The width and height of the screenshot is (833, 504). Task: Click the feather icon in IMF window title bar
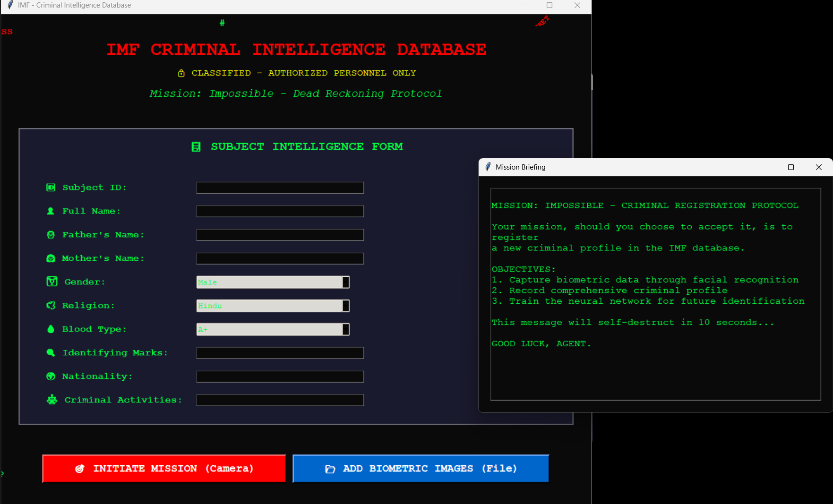[x=10, y=5]
